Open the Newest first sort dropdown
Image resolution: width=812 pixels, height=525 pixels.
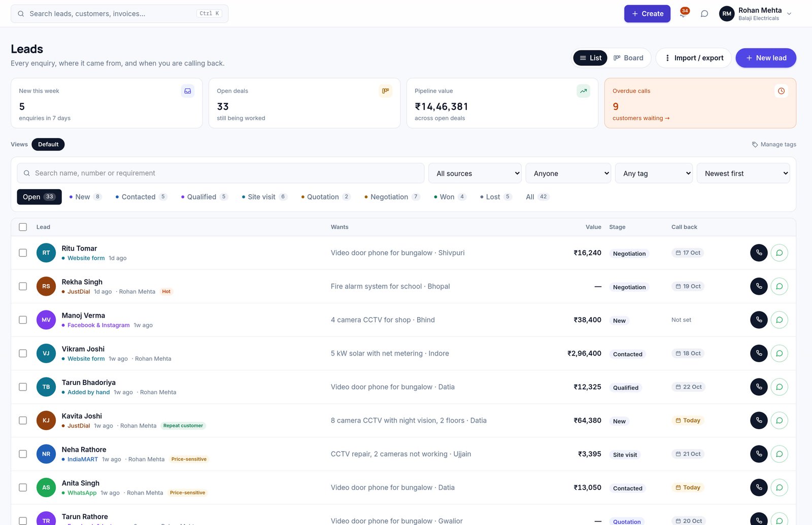tap(743, 173)
